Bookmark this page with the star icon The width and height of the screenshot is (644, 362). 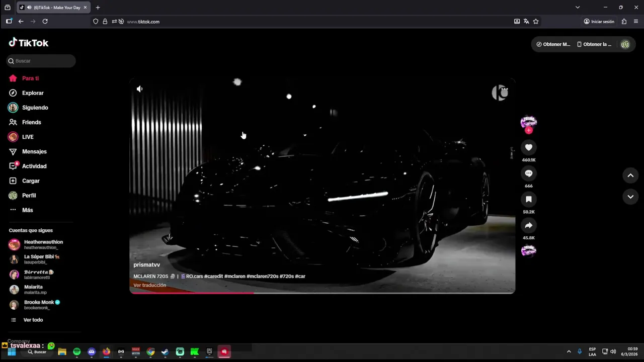536,22
